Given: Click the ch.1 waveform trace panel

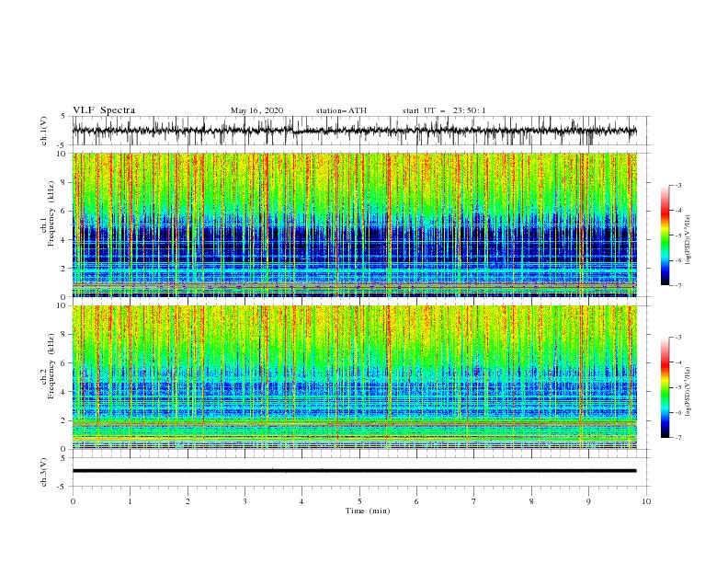Looking at the screenshot, I should pyautogui.click(x=361, y=131).
